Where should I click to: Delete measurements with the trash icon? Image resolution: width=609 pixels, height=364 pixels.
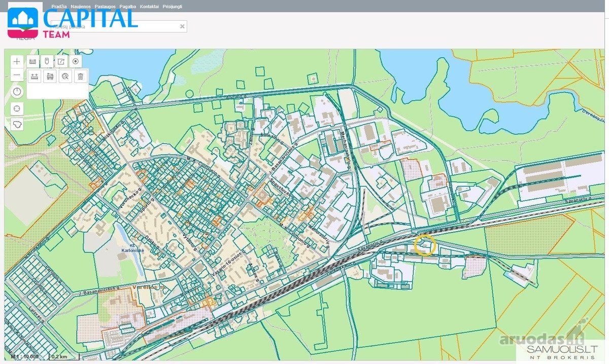pyautogui.click(x=80, y=77)
